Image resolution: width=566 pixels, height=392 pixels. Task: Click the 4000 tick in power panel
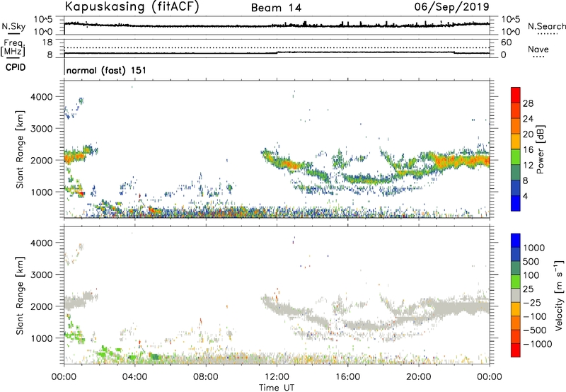(x=41, y=97)
